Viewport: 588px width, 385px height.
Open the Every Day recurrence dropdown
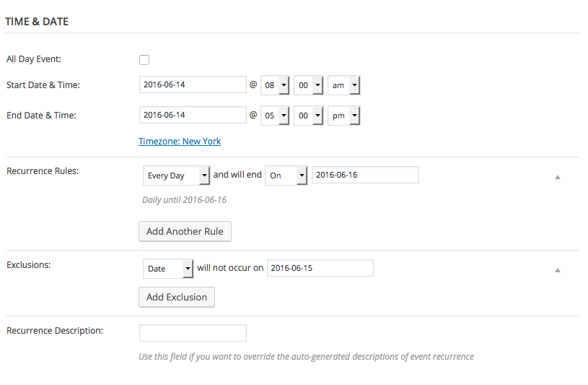tap(176, 176)
